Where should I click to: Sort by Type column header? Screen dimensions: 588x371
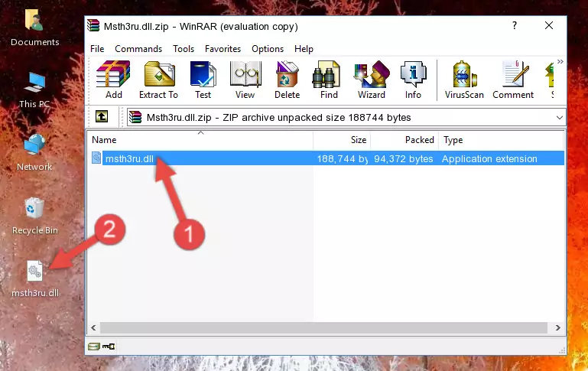(501, 140)
